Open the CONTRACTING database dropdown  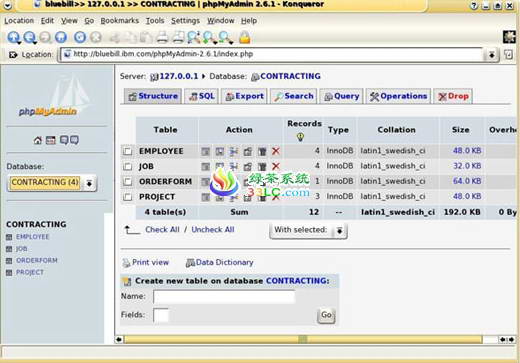52,183
